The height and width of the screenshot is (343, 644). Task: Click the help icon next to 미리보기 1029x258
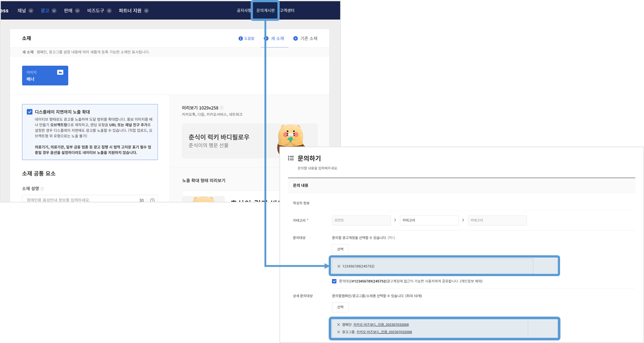(x=222, y=108)
